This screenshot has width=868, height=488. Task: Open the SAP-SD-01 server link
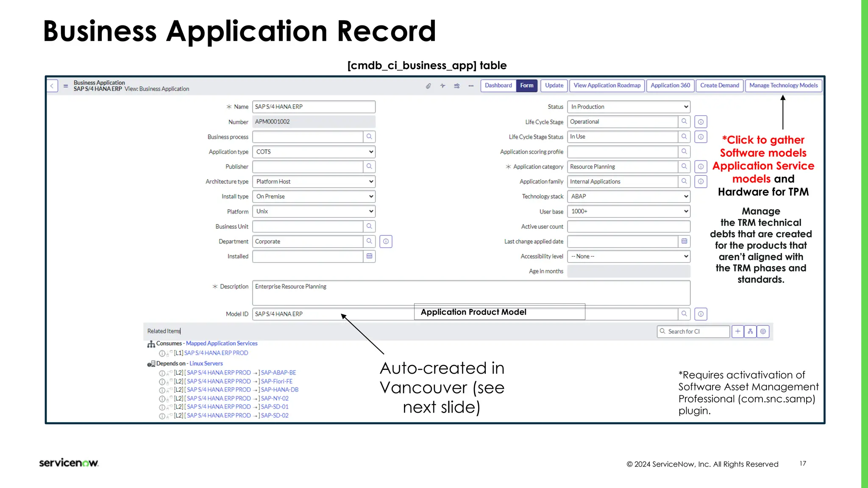coord(275,407)
